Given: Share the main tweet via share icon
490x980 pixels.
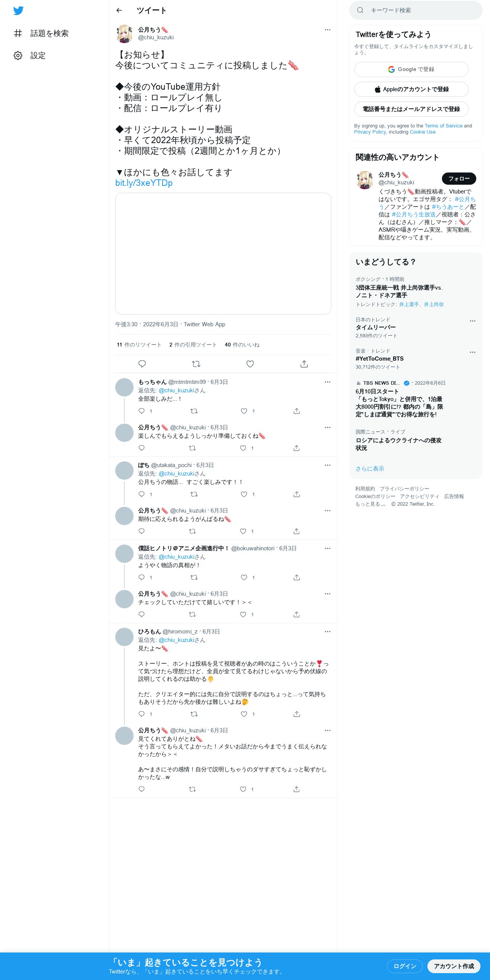Looking at the screenshot, I should click(x=304, y=364).
